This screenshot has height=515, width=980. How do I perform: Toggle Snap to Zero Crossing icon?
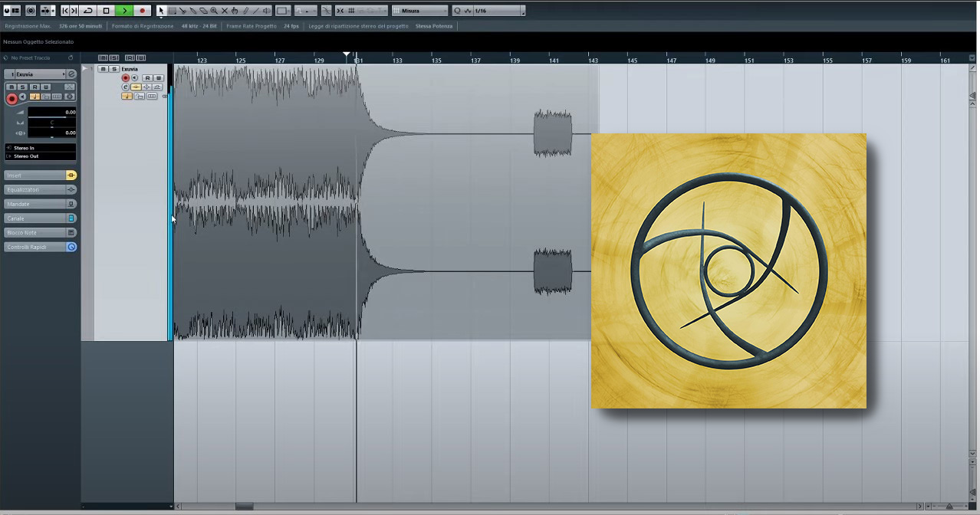tap(326, 11)
